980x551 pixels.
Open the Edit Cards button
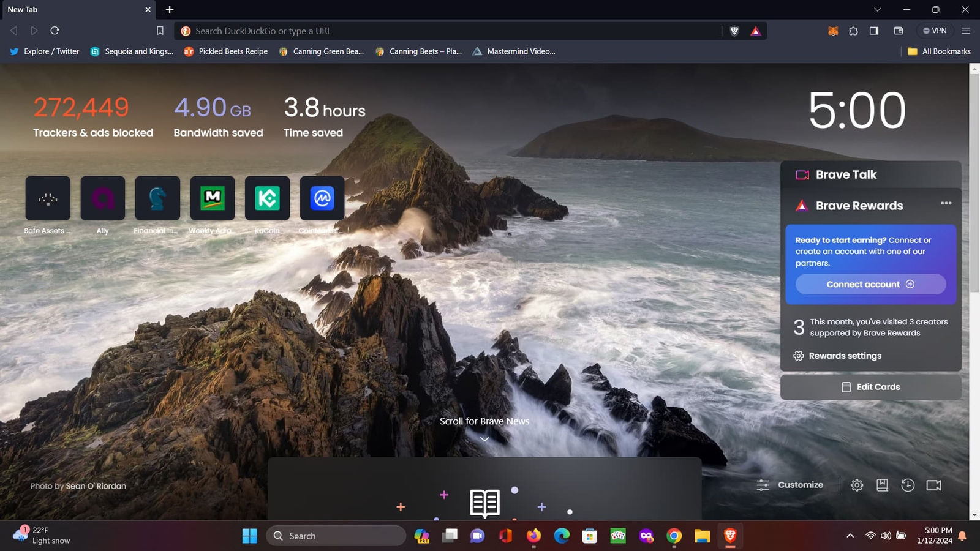(x=870, y=387)
